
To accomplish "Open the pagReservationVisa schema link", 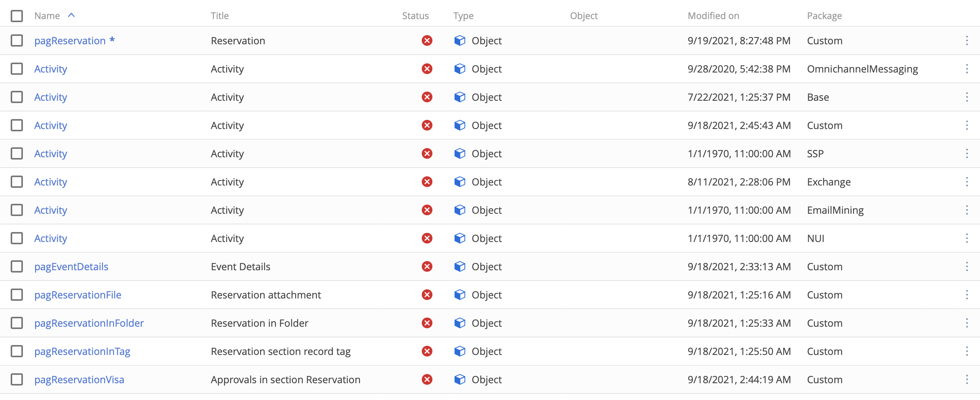I will click(x=79, y=380).
